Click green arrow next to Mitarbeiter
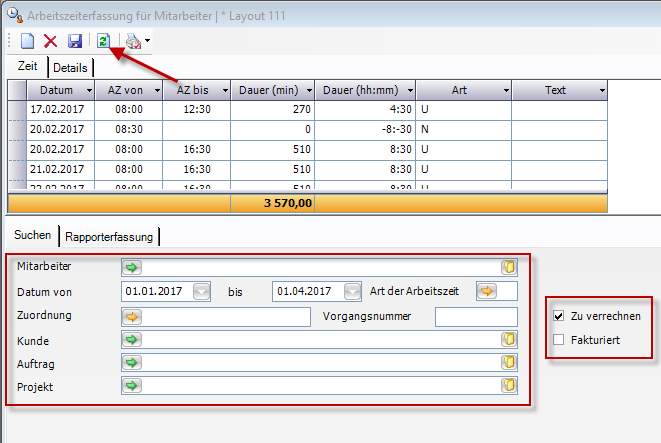The image size is (661, 443). click(x=132, y=267)
